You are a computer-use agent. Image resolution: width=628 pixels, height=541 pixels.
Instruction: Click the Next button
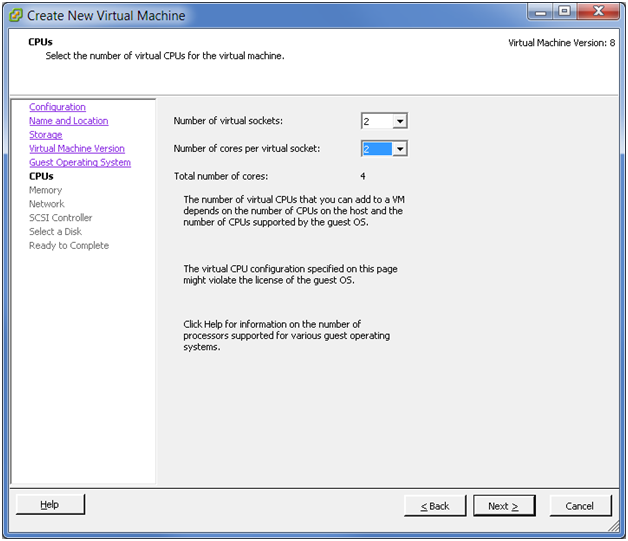[x=504, y=506]
